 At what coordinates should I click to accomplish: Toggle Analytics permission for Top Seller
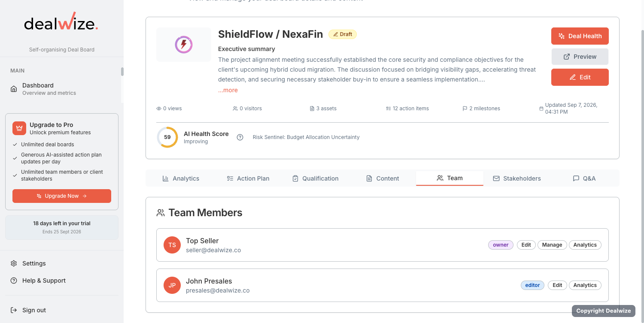pyautogui.click(x=585, y=245)
